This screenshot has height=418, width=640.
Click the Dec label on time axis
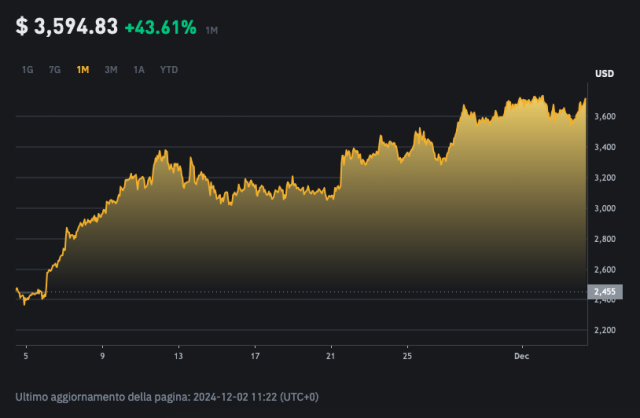click(x=520, y=355)
